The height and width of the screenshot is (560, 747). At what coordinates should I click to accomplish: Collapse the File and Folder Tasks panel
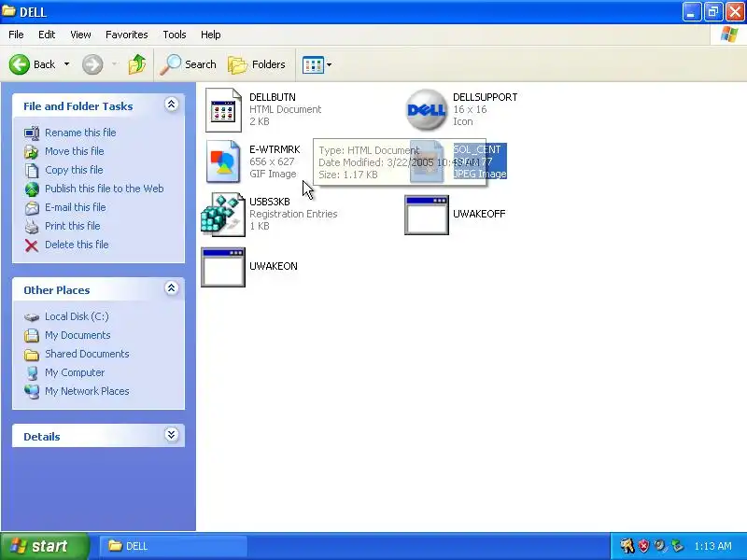(172, 105)
